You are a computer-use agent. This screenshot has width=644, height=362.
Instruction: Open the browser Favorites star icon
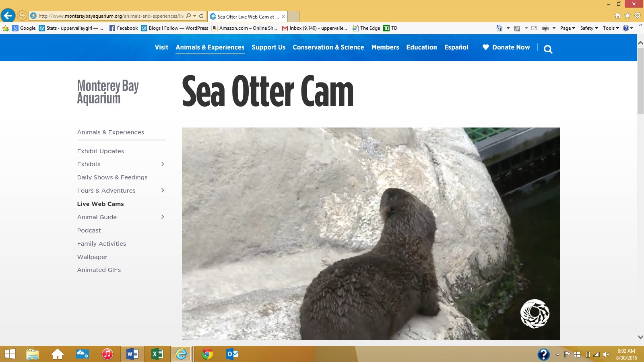(x=627, y=16)
